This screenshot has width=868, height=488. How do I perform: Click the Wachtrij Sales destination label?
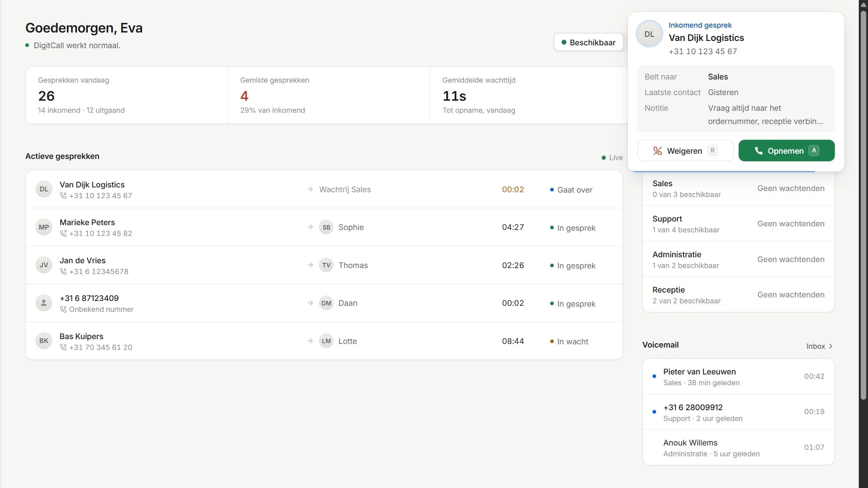[345, 189]
